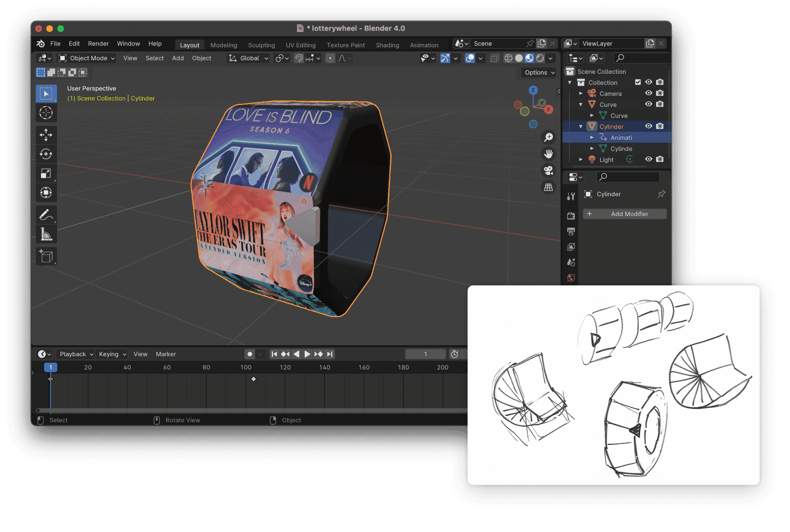Expand the Light tree item
This screenshot has width=790, height=532.
pyautogui.click(x=581, y=159)
